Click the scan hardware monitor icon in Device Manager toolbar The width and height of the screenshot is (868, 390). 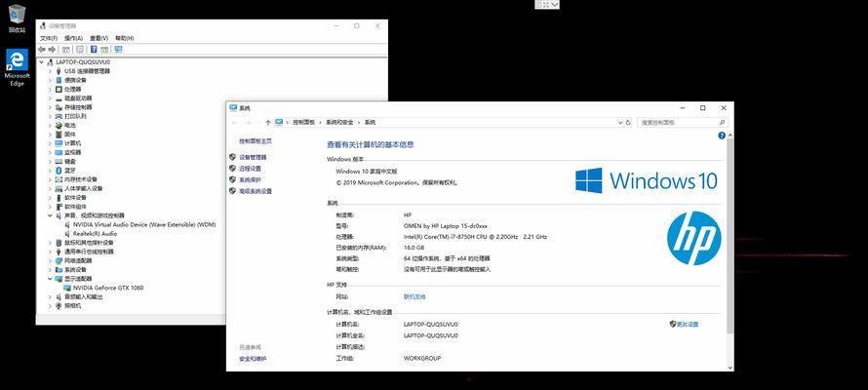coord(118,49)
